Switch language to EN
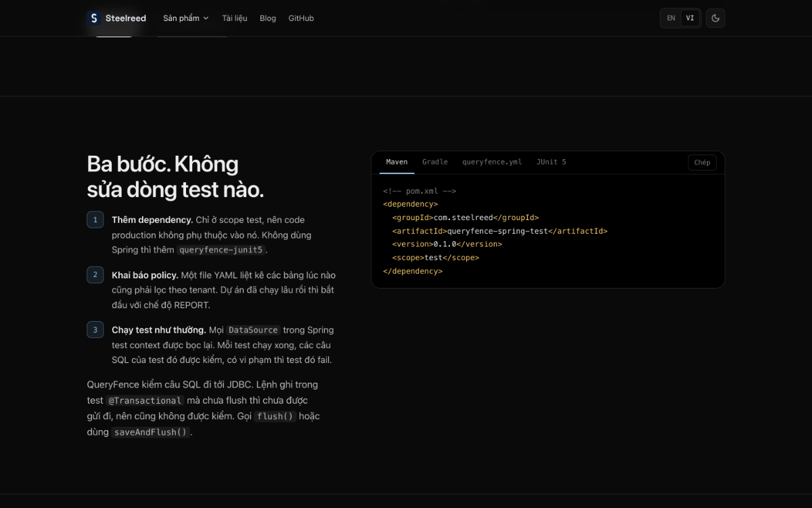812x508 pixels. pyautogui.click(x=671, y=18)
